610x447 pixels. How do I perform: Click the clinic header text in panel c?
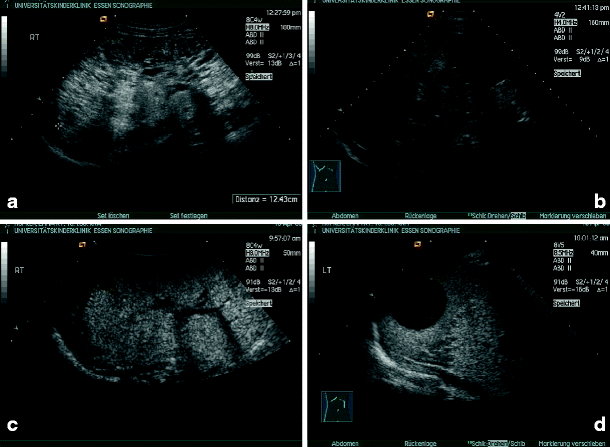[x=83, y=231]
